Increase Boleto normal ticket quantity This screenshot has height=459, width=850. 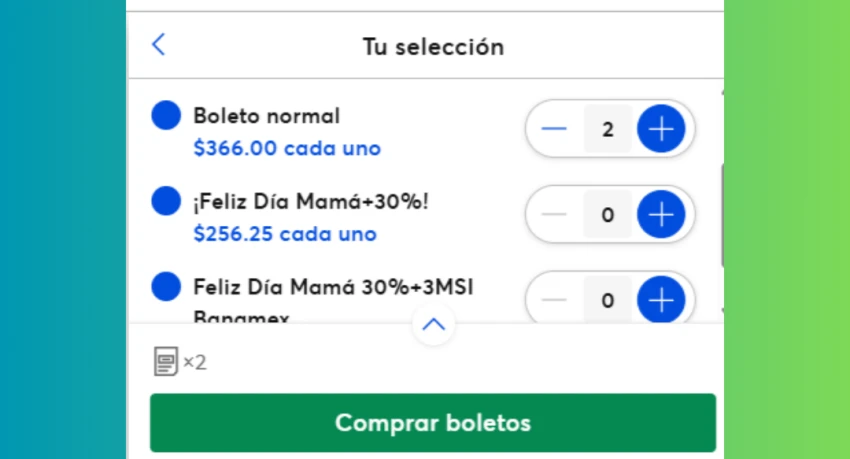(x=661, y=129)
